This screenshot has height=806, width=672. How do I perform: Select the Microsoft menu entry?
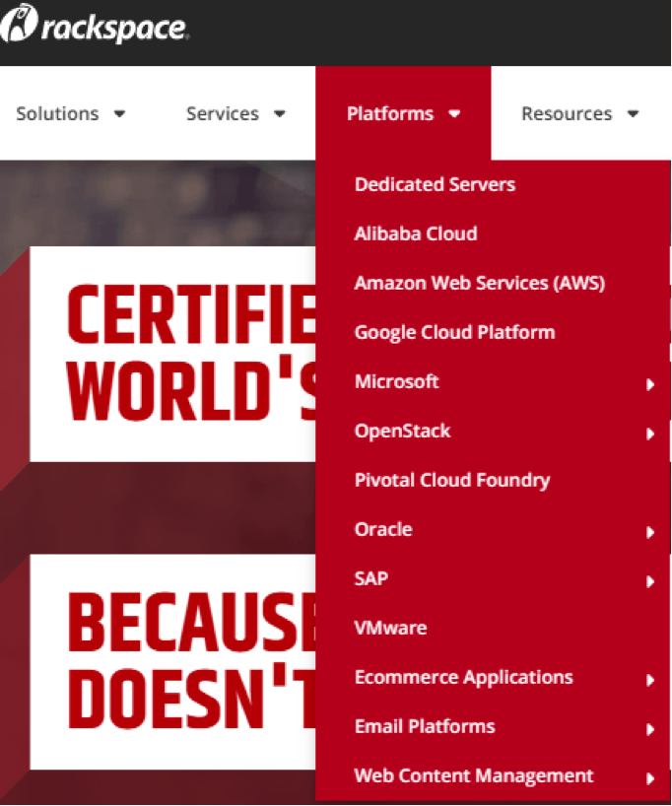click(396, 381)
